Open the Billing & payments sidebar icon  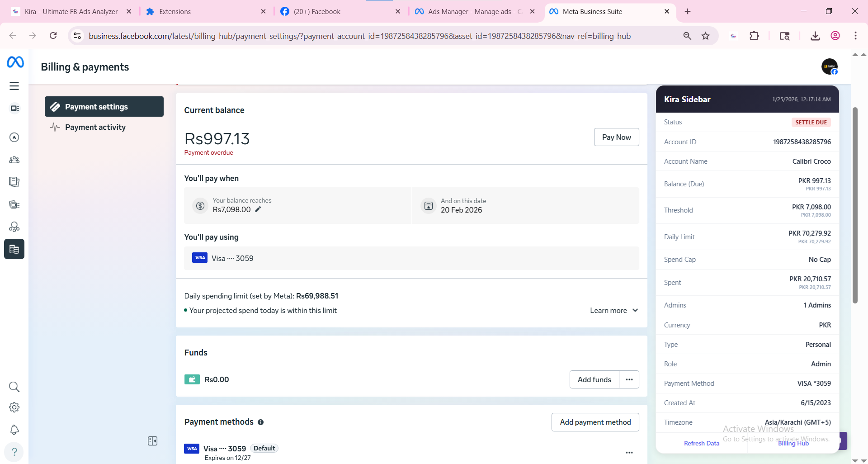pos(14,249)
